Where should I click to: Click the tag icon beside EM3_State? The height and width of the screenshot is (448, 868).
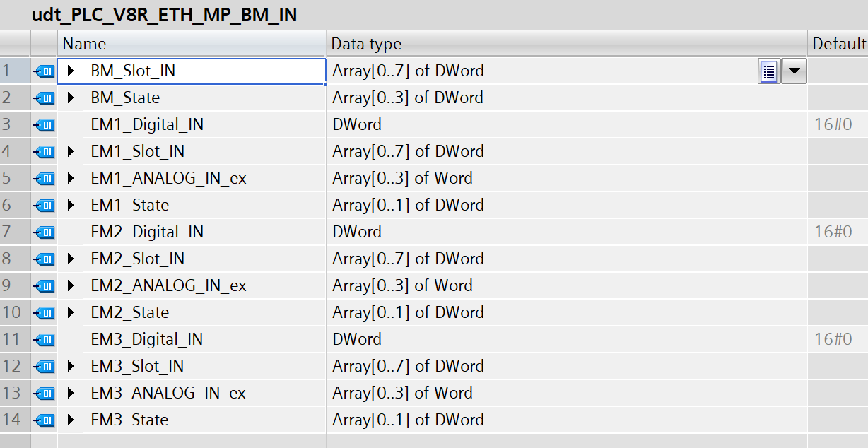click(x=44, y=420)
